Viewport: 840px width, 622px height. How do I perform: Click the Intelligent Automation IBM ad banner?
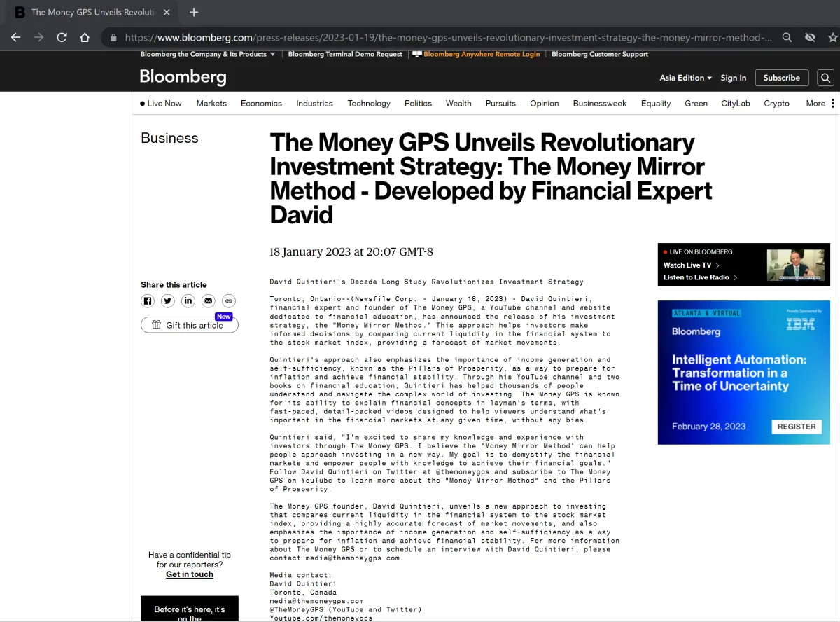tap(744, 373)
